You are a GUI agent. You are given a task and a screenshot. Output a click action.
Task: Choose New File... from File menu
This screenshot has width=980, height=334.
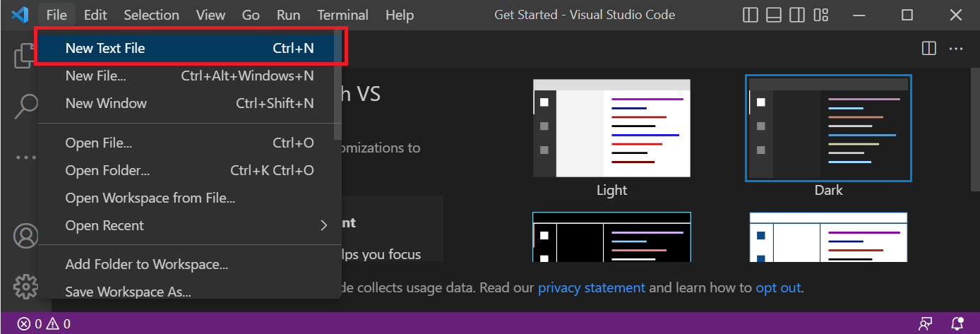coord(190,76)
